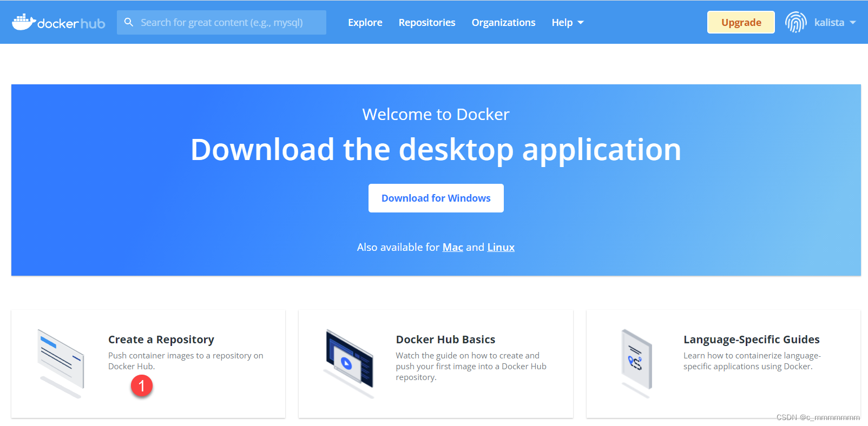Open the Explore menu item

point(365,22)
